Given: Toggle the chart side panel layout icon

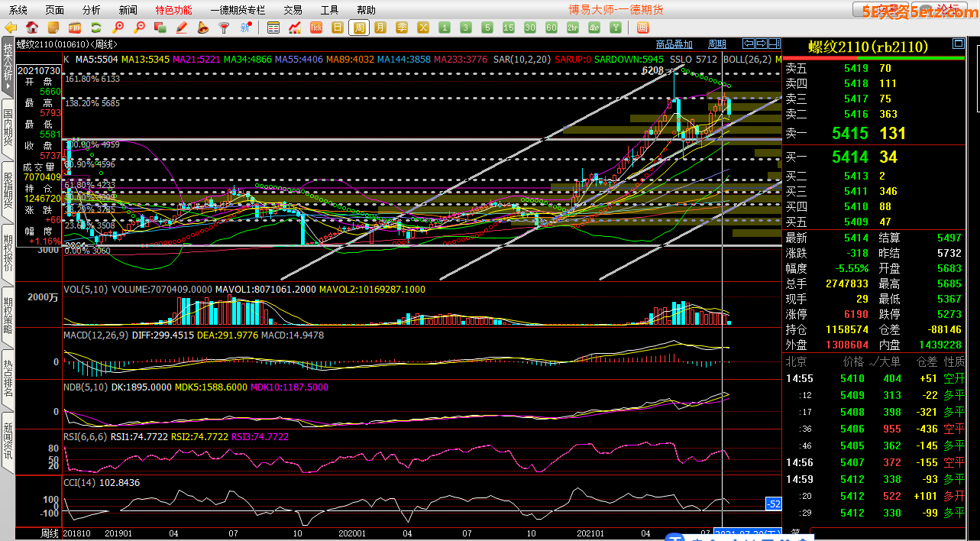Looking at the screenshot, I should [775, 44].
